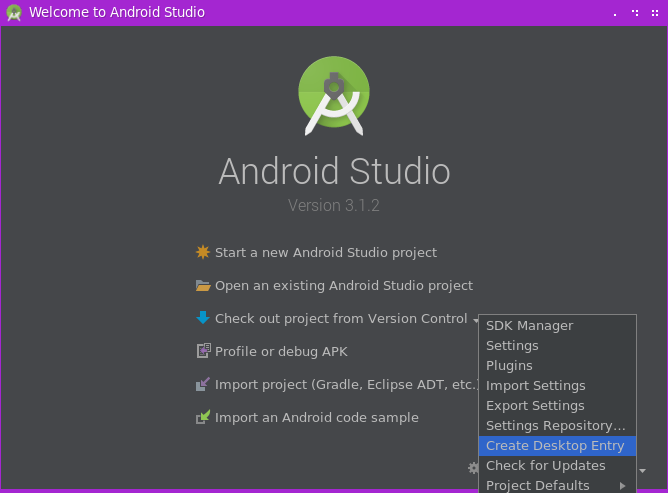Click the blue download arrow icon

pos(203,318)
